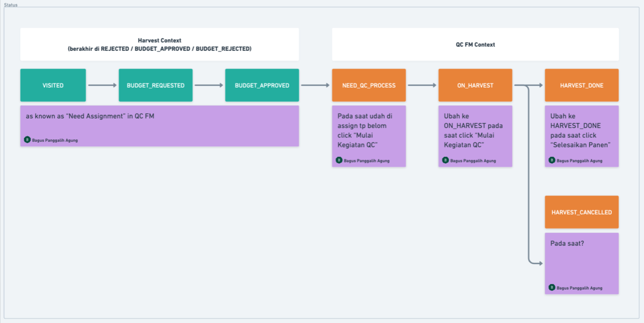Click author avatar on "Pada saat?" note

pos(552,288)
